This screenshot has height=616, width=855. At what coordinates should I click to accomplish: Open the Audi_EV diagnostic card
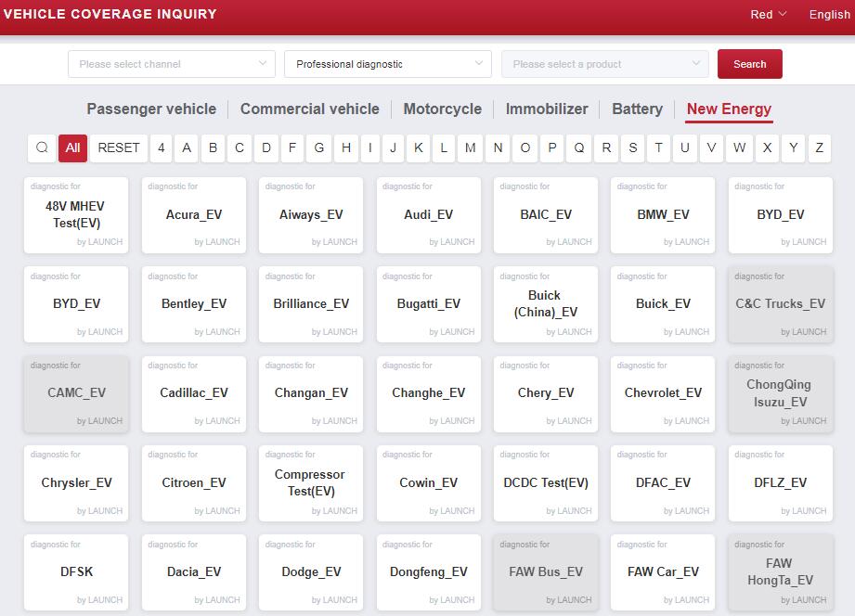coord(429,215)
